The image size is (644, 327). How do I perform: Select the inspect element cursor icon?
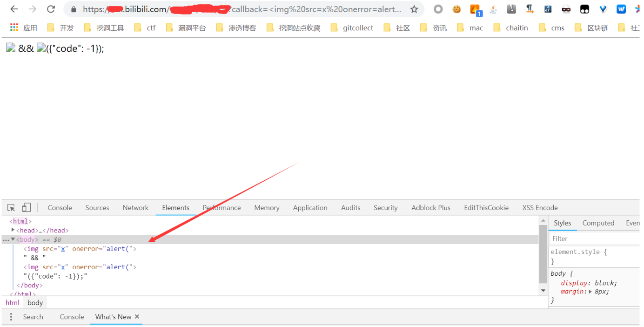point(12,208)
